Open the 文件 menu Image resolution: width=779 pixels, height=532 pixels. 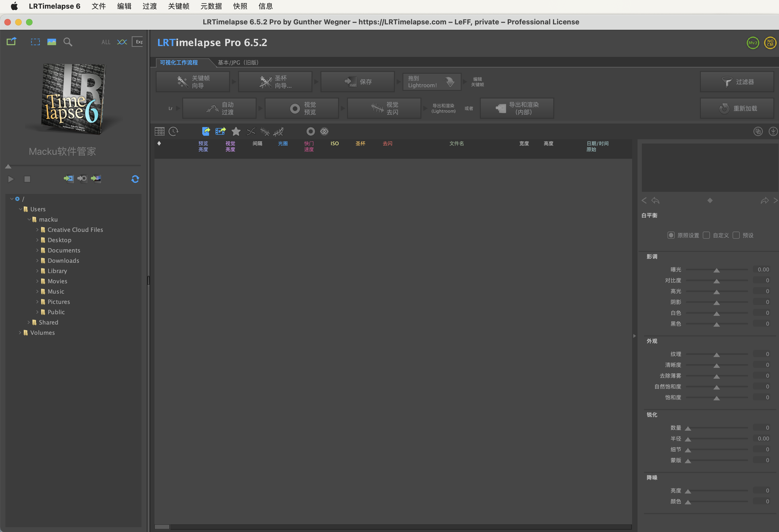99,6
